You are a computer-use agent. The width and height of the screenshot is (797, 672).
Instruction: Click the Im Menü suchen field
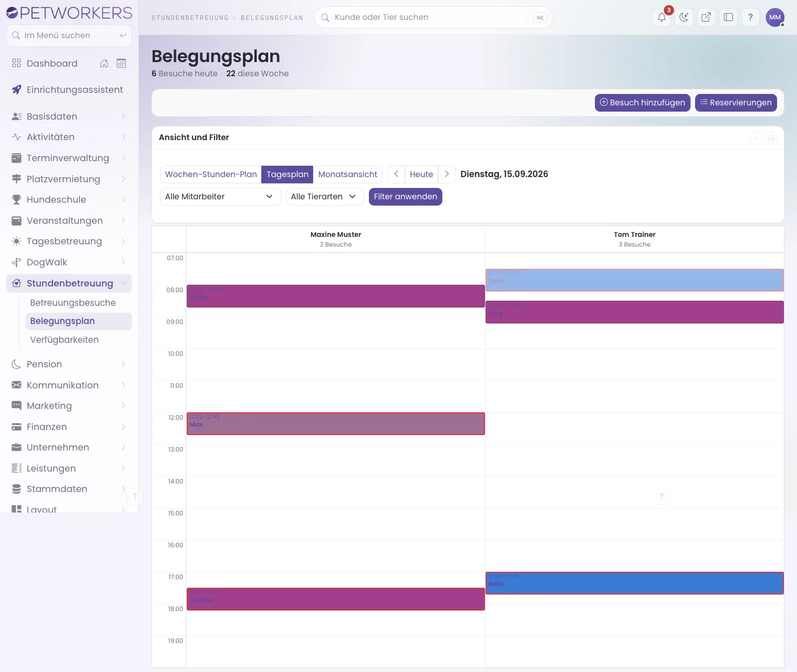[x=69, y=35]
